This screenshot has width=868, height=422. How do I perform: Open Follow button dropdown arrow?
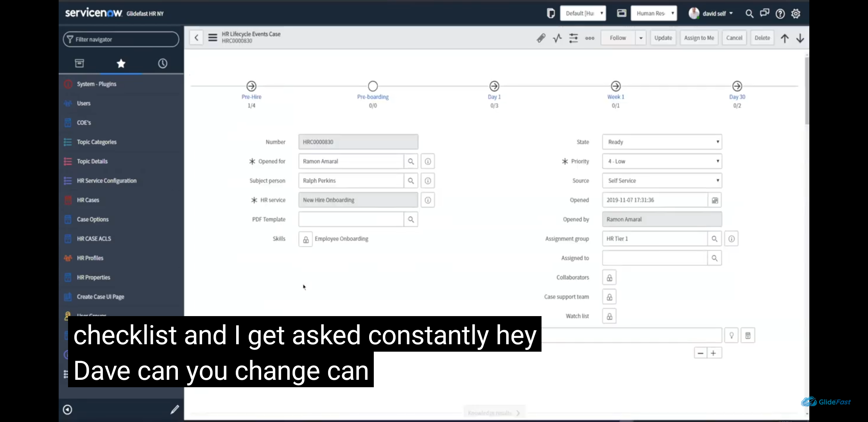[640, 38]
